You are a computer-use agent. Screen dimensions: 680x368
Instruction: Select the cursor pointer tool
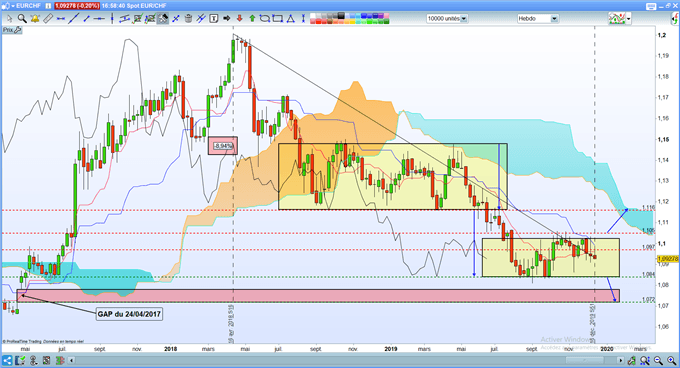10,19
